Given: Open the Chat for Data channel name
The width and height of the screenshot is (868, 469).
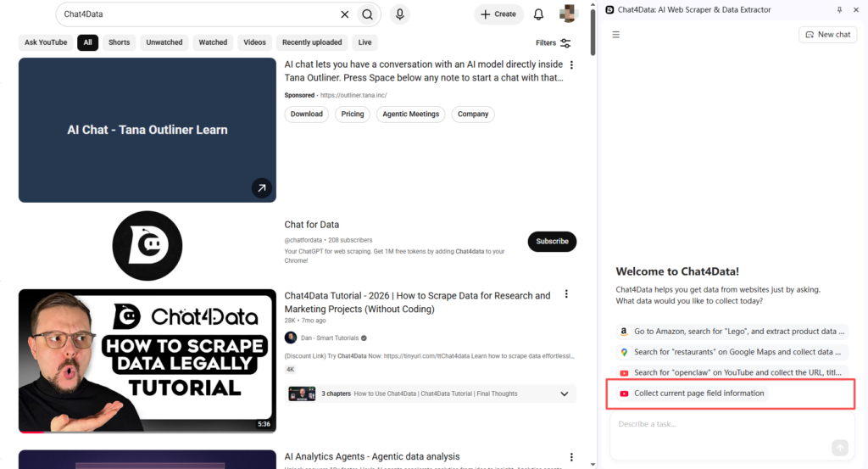Looking at the screenshot, I should click(312, 225).
